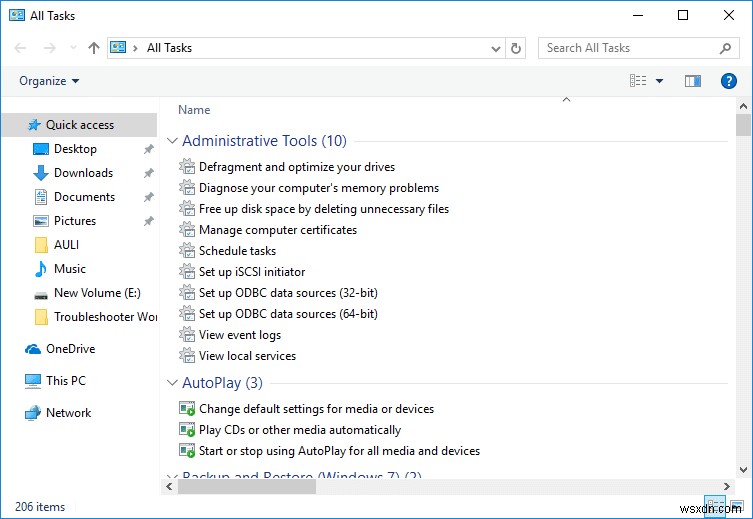Screen dimensions: 753x519
Task: Click the refresh button in address bar
Action: point(516,48)
